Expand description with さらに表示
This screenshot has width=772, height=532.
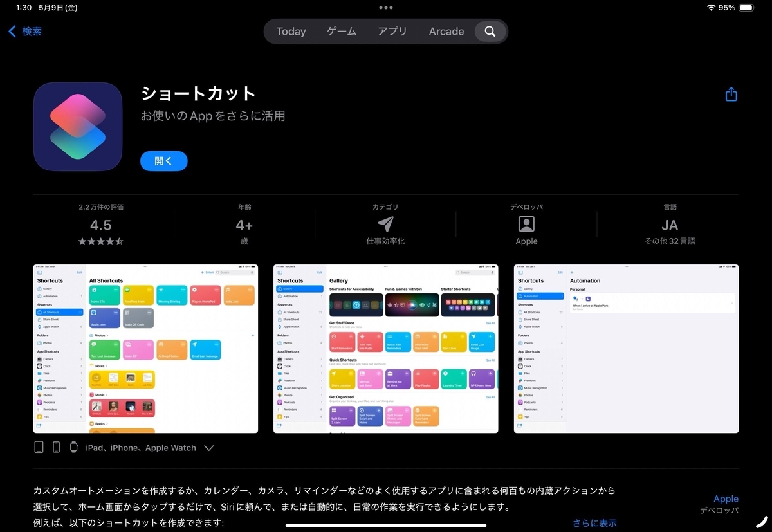pyautogui.click(x=595, y=523)
